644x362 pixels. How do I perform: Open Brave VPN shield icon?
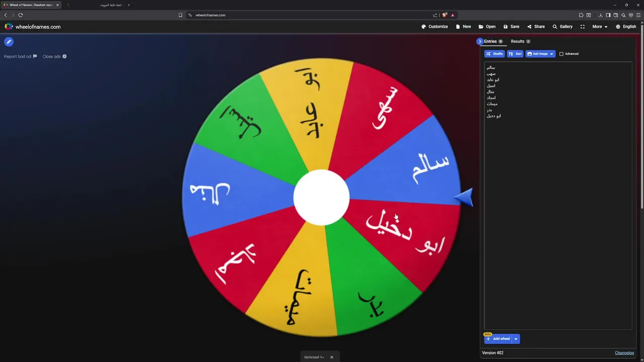(631, 15)
